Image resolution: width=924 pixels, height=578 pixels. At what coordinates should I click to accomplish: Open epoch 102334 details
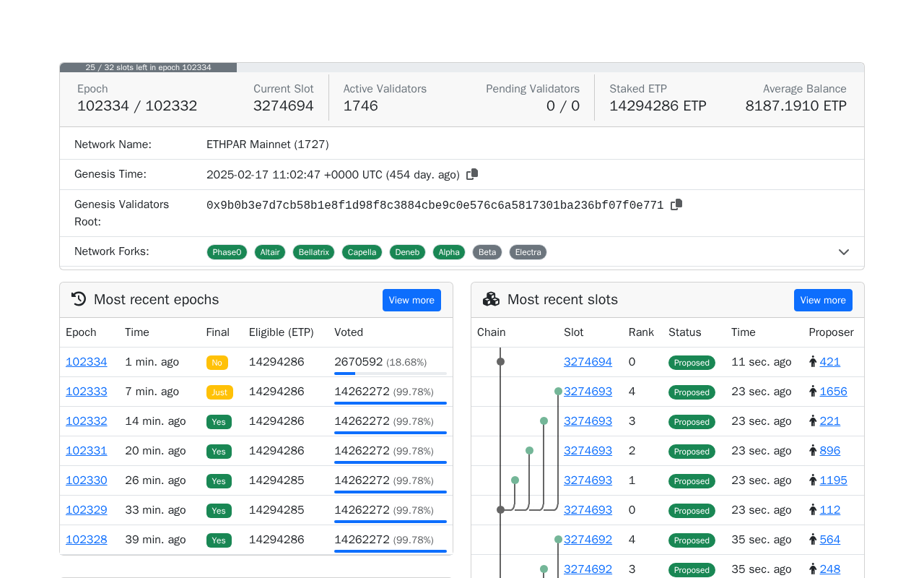(87, 362)
